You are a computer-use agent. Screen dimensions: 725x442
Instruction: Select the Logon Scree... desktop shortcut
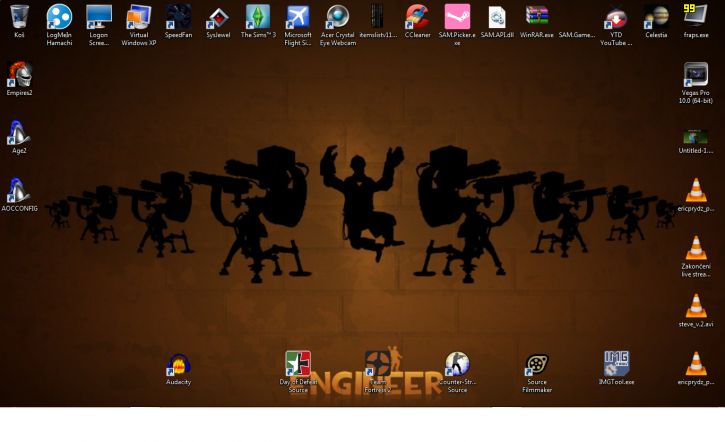pos(99,17)
